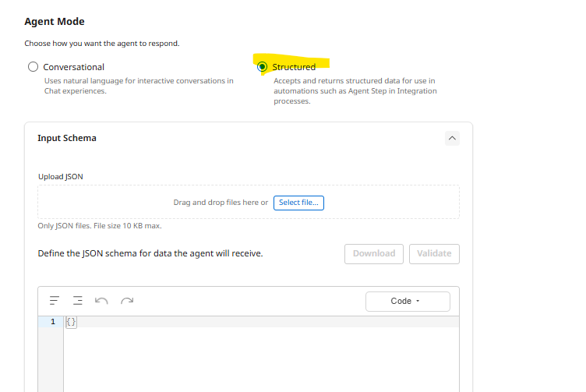Image resolution: width=586 pixels, height=392 pixels.
Task: Click the Agent Mode heading
Action: 55,22
